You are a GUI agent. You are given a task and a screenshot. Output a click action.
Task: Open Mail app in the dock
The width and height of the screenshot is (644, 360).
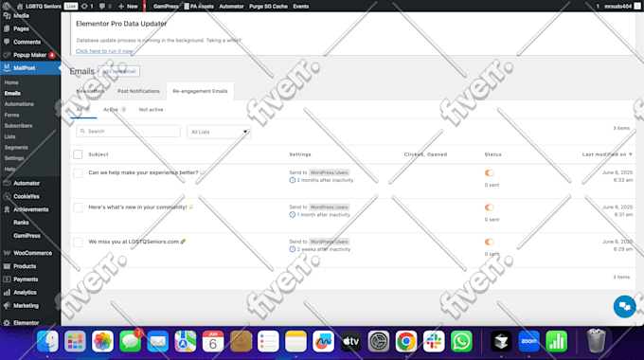point(158,341)
